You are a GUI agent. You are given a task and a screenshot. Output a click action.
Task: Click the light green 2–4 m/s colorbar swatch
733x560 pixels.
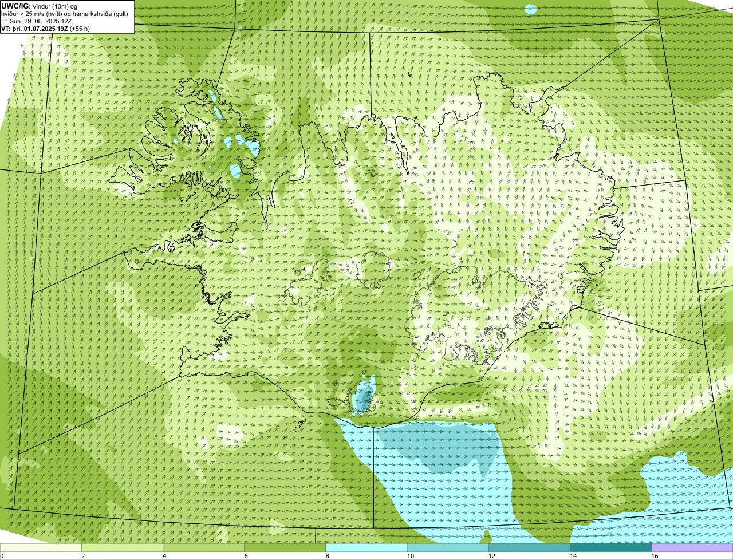point(122,547)
